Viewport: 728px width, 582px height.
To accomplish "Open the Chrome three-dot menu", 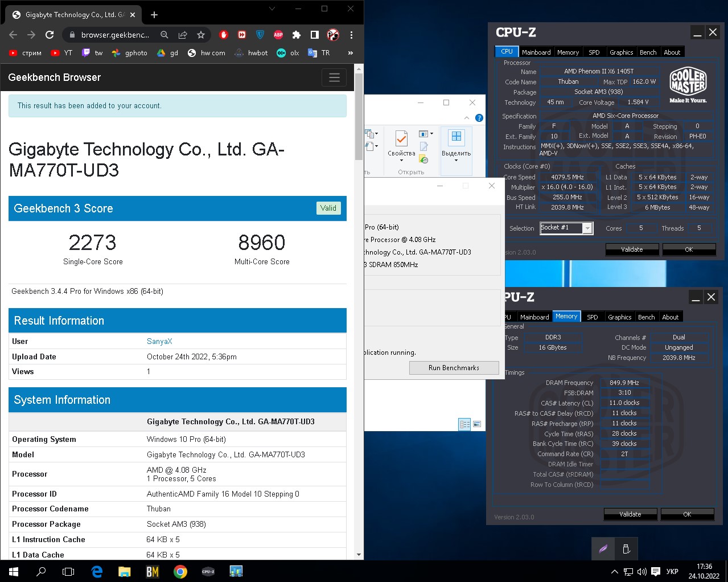I will point(351,35).
